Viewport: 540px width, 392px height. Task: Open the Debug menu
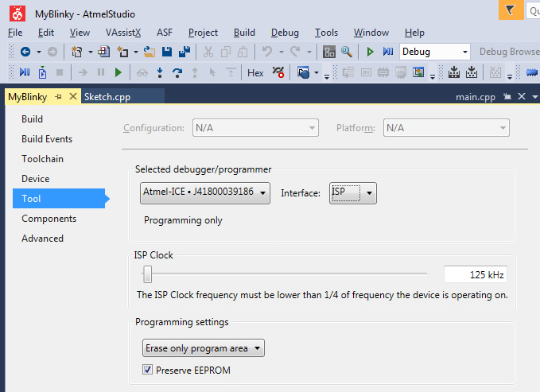(285, 33)
